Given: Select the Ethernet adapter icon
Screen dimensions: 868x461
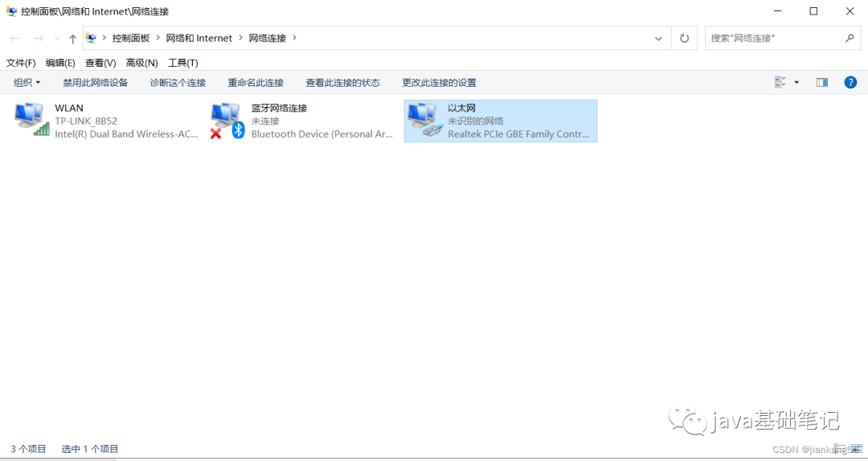Looking at the screenshot, I should click(424, 120).
